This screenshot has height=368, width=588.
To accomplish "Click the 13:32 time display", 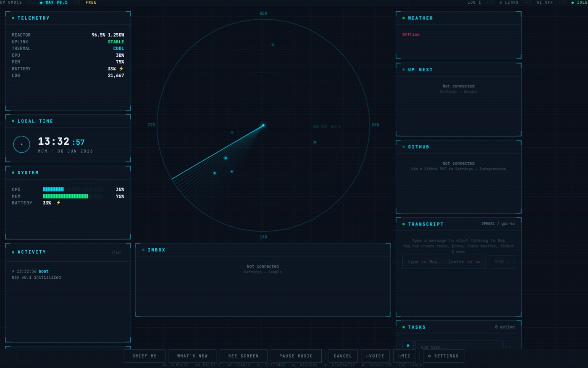I will pos(54,142).
